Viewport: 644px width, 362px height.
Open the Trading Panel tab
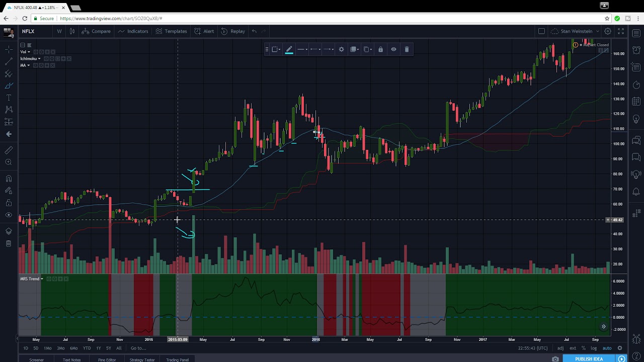(x=177, y=359)
